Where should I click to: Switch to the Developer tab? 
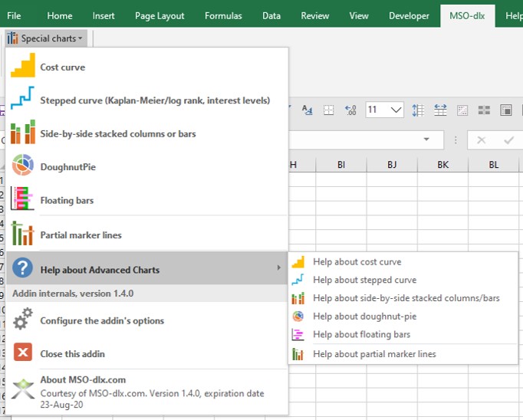coord(409,15)
